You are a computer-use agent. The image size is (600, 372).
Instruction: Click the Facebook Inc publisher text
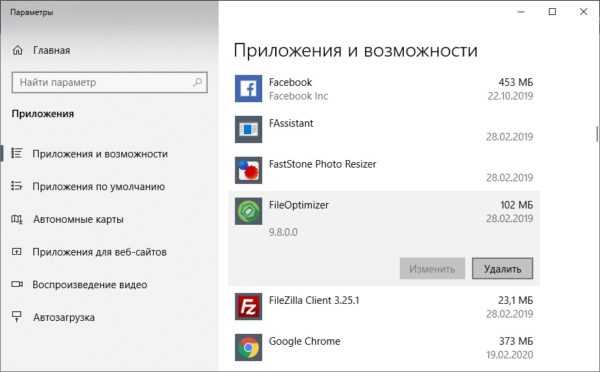[x=298, y=96]
